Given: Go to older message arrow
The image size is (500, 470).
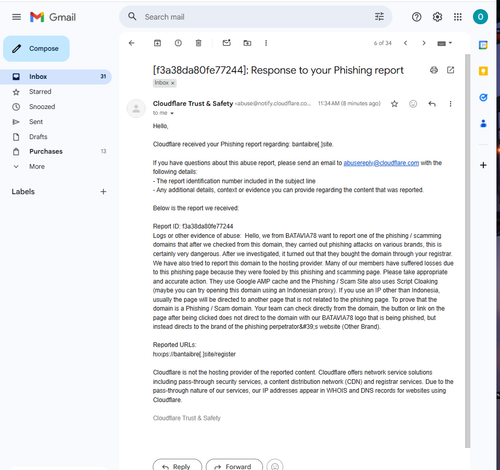Looking at the screenshot, I should point(424,43).
